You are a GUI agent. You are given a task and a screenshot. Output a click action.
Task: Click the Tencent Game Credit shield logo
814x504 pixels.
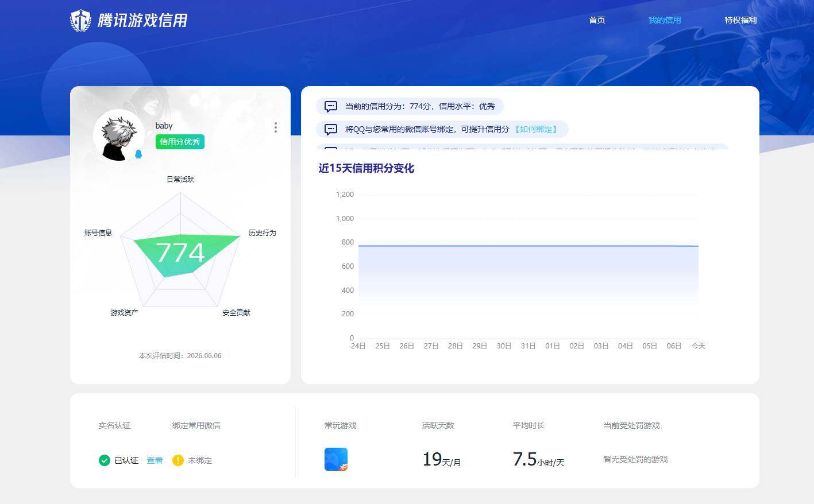point(80,21)
